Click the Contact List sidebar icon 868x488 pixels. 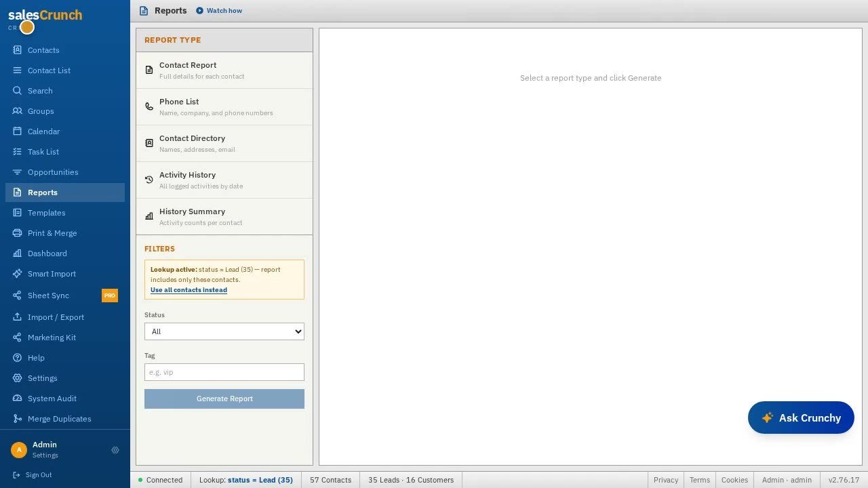[x=17, y=70]
